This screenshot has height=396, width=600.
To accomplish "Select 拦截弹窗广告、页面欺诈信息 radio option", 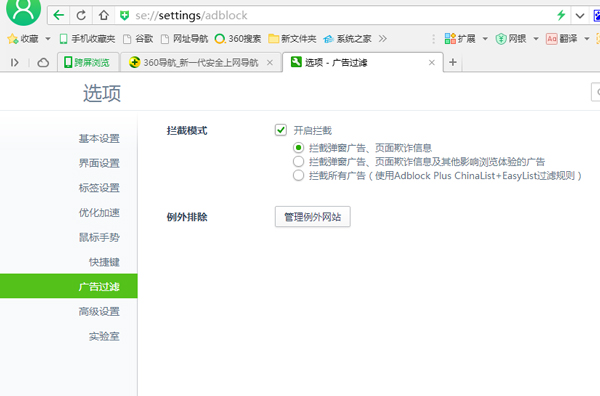I will coord(298,148).
